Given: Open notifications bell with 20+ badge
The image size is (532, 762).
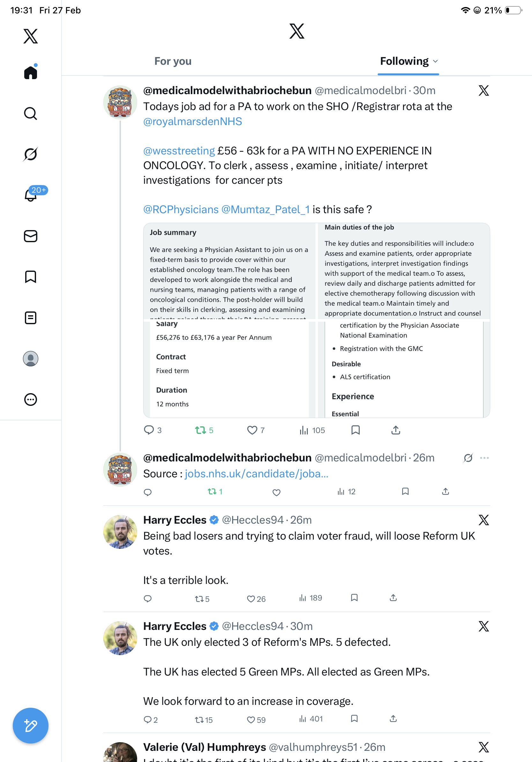Looking at the screenshot, I should 31,195.
